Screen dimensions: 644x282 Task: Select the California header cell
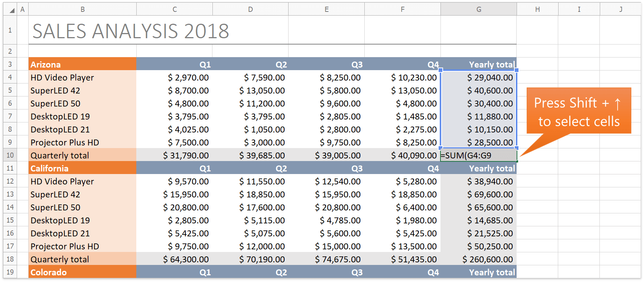click(82, 168)
